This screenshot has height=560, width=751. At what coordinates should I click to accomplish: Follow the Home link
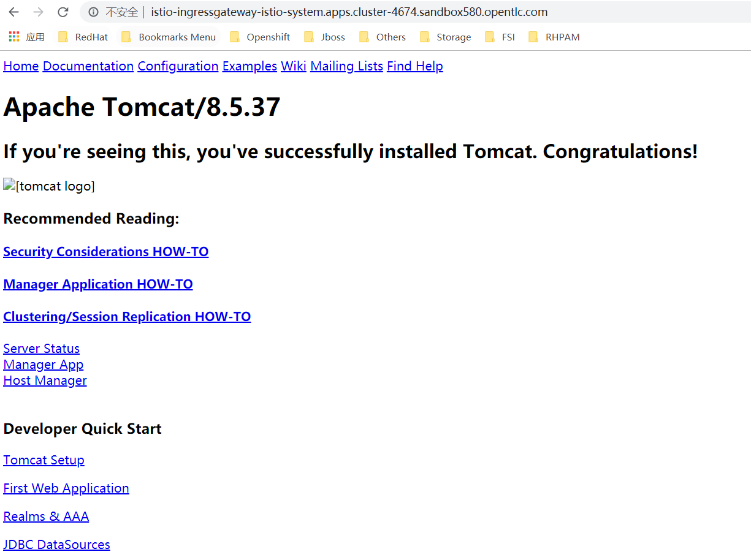tap(21, 66)
